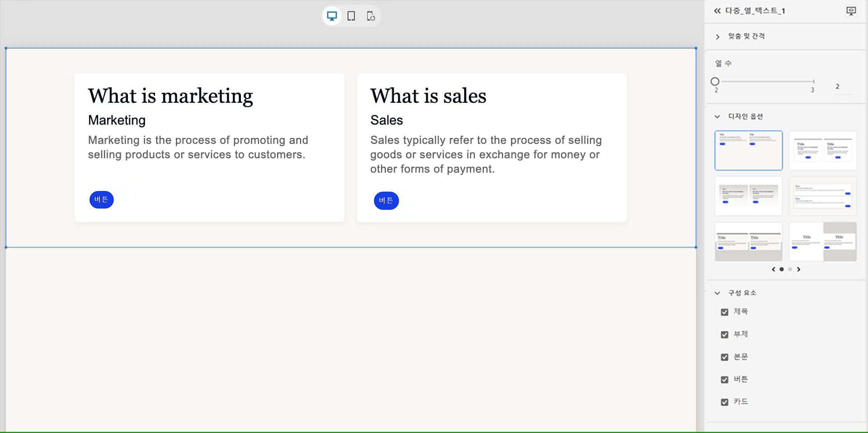Go to next design options page
Screen dimensions: 868x433
point(799,269)
